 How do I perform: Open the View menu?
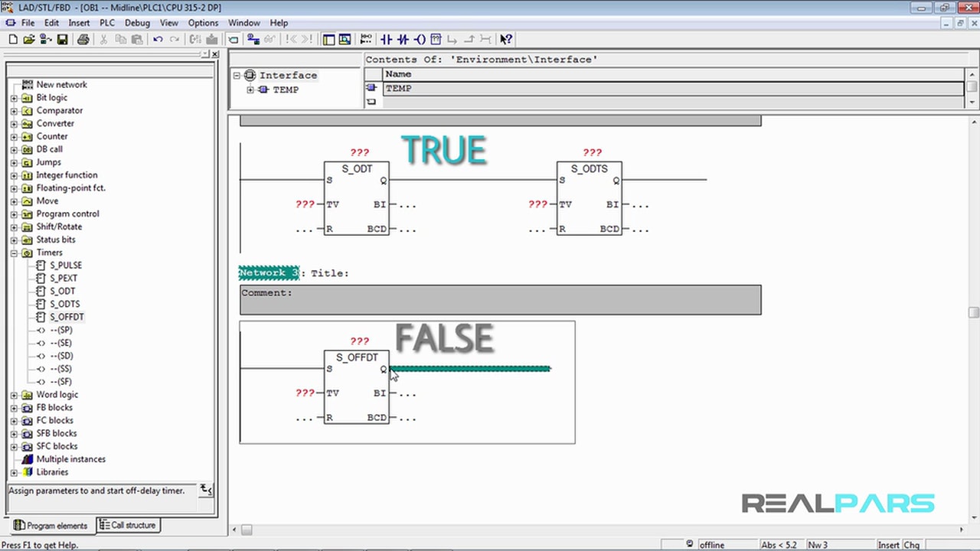(x=169, y=23)
